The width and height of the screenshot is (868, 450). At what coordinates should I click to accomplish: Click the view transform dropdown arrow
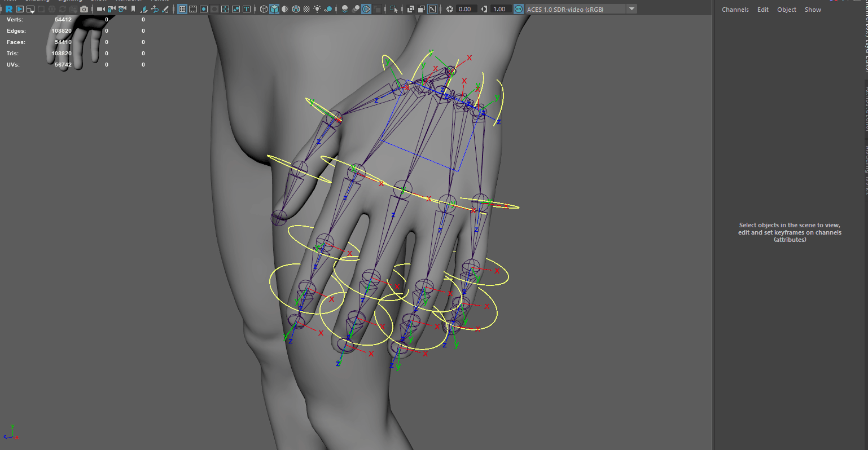[632, 9]
